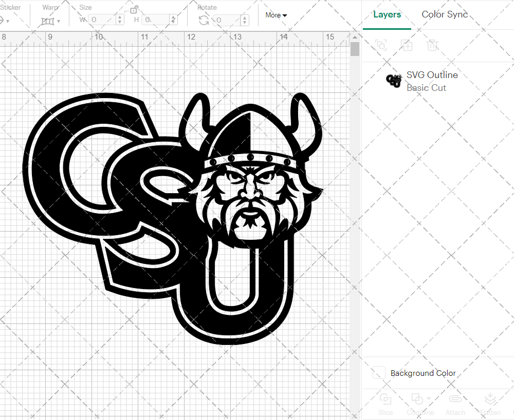Click the Rotate refresh icon
The height and width of the screenshot is (420, 514).
[x=203, y=20]
